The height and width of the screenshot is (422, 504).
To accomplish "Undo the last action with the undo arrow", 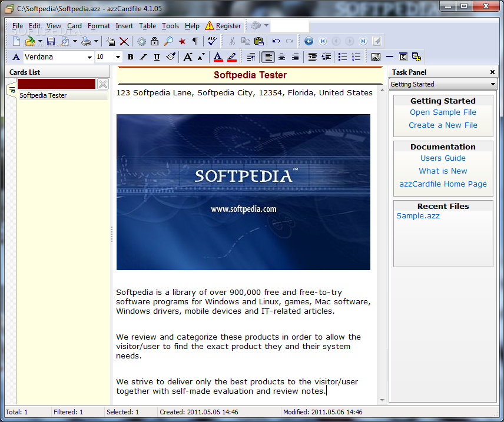I will pyautogui.click(x=276, y=41).
